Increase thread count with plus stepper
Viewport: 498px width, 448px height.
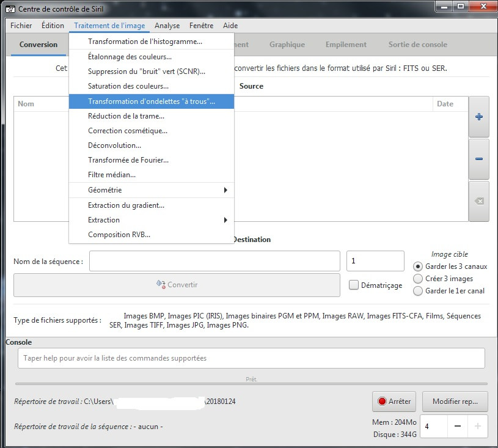point(477,426)
